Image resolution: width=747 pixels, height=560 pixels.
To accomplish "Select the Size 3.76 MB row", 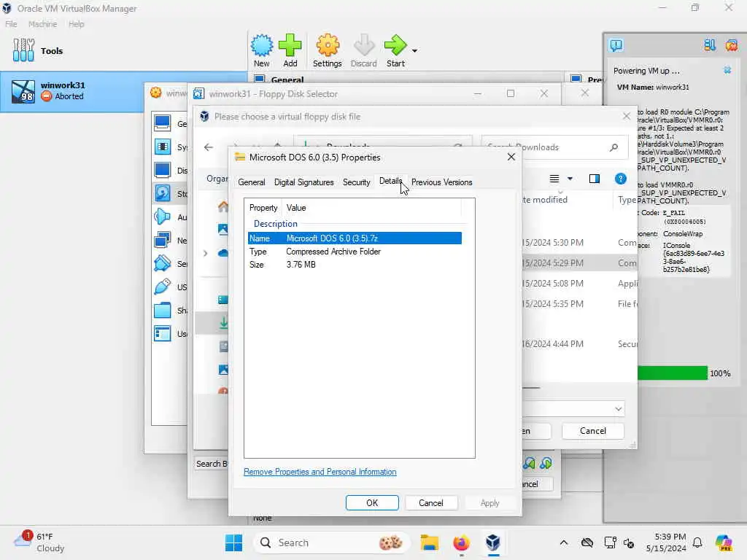I will [x=355, y=265].
